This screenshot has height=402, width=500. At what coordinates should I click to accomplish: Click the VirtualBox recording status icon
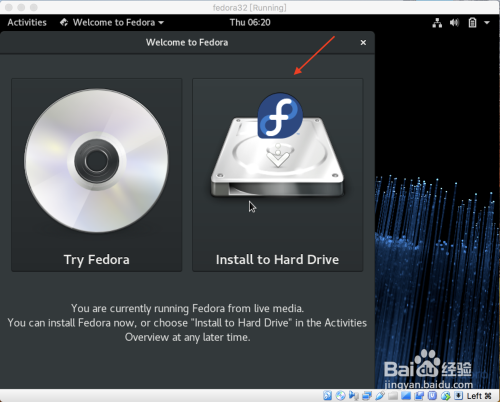(x=419, y=395)
